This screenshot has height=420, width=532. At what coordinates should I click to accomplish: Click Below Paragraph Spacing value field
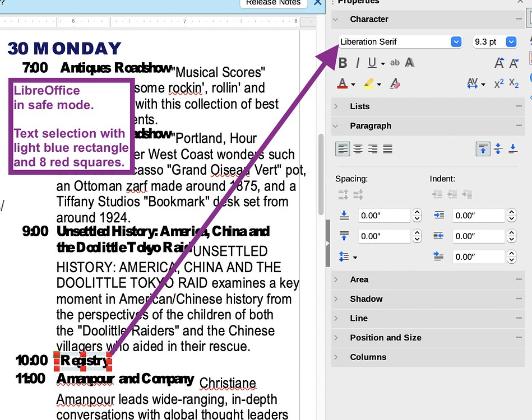(385, 236)
